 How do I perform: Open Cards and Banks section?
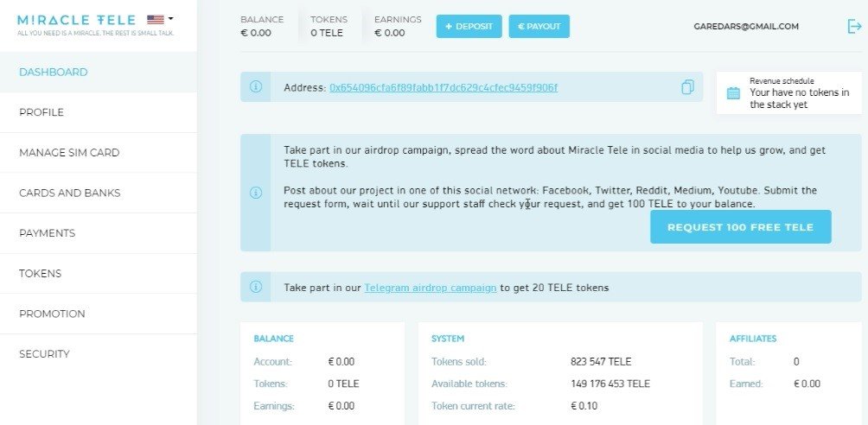click(98, 193)
